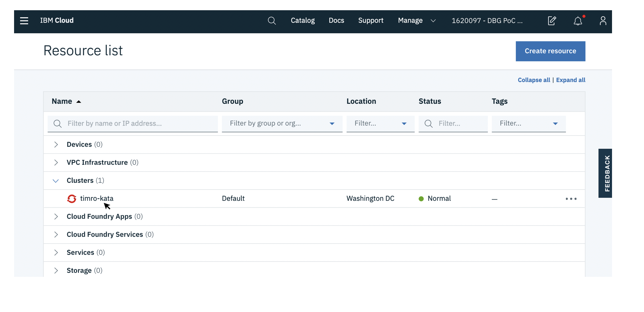644x312 pixels.
Task: Click the Default group cell
Action: (x=233, y=198)
